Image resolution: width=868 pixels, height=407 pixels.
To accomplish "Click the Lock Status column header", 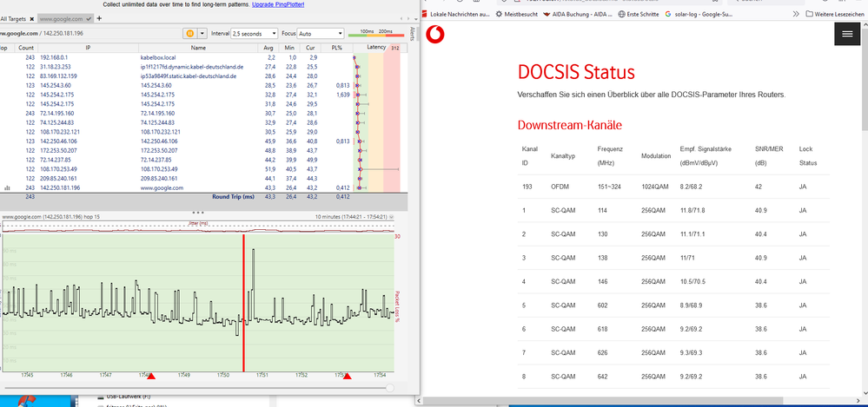I will (808, 156).
